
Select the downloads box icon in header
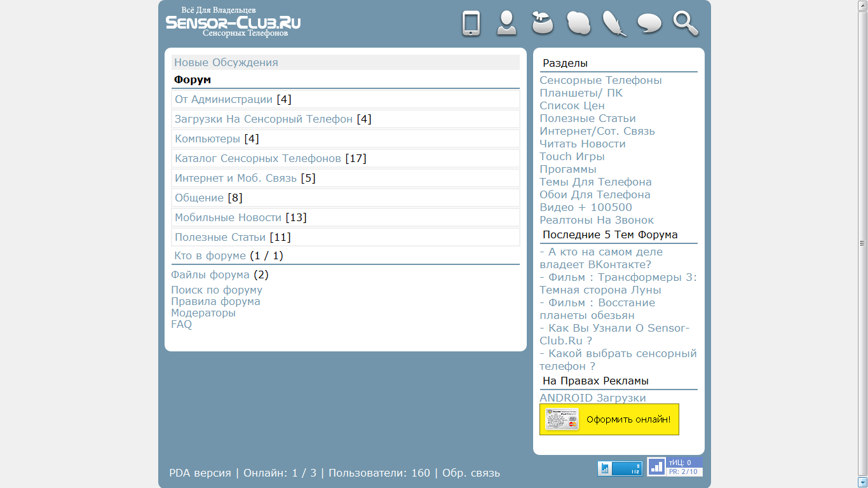click(542, 24)
